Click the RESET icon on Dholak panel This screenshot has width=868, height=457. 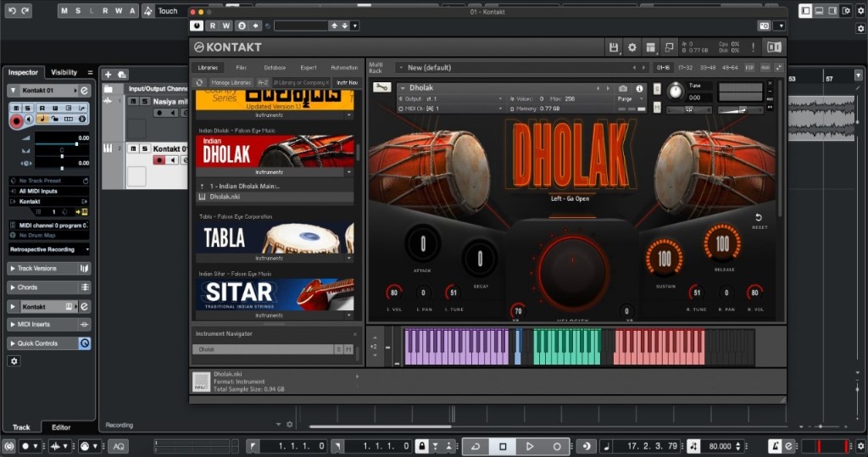759,218
